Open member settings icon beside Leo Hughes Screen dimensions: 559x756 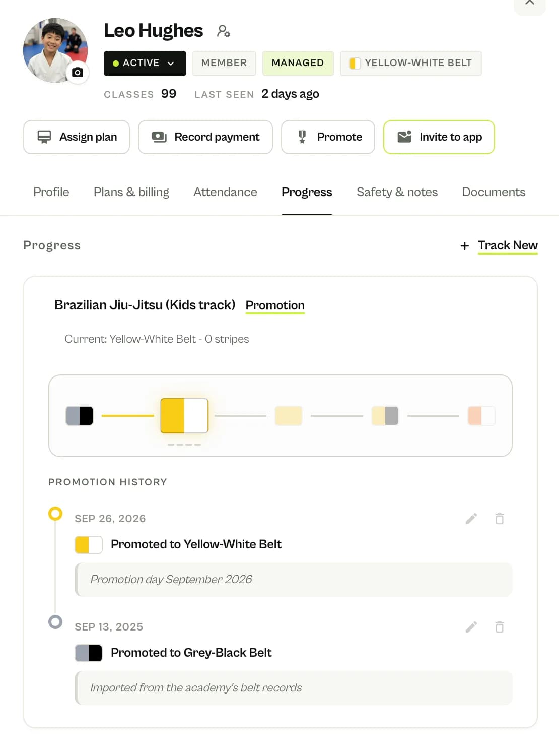[x=224, y=31]
